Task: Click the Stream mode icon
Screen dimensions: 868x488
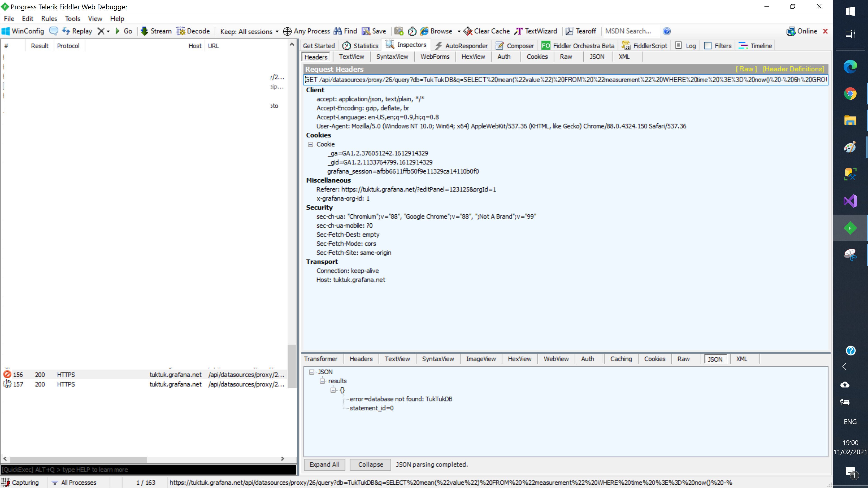Action: coord(145,31)
